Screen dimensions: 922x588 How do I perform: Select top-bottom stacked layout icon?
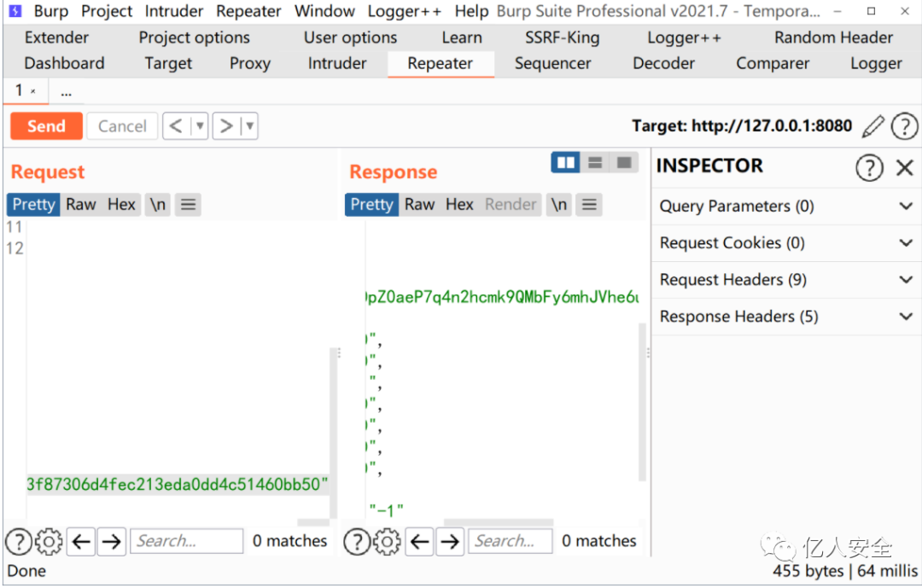point(595,162)
